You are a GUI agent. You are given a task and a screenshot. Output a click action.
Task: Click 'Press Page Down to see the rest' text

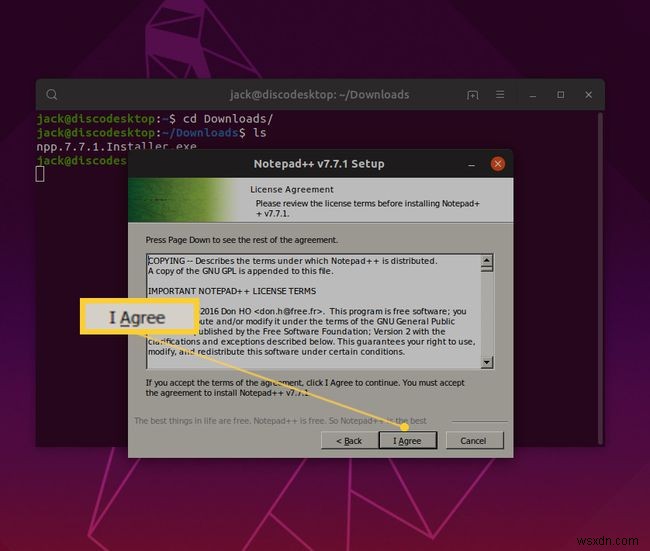[x=242, y=240]
